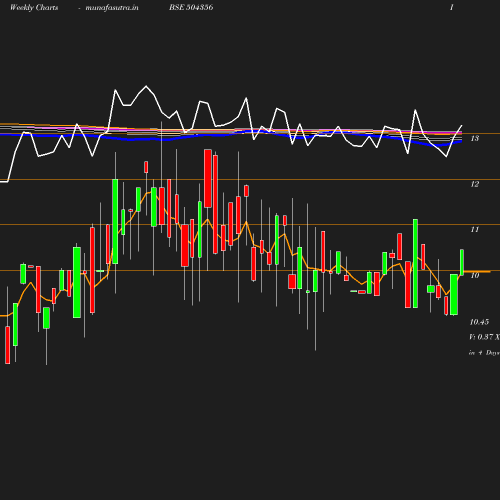Click the price axis label 10
This screenshot has height=500, width=500.
[475, 275]
